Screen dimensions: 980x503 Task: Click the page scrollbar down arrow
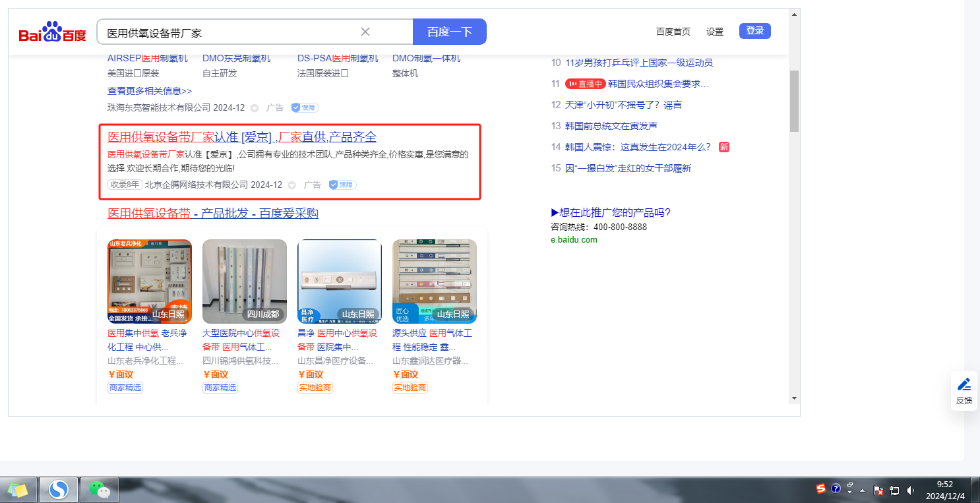[x=795, y=398]
